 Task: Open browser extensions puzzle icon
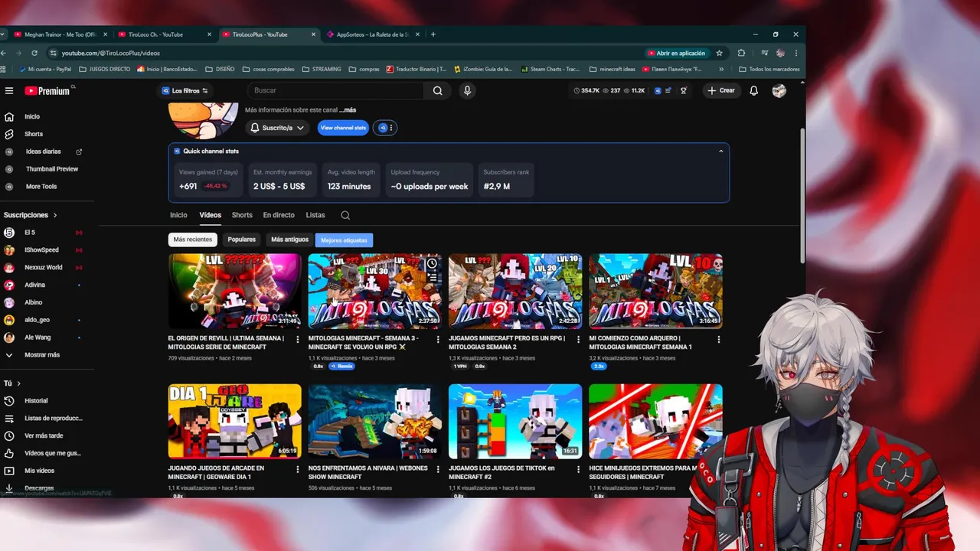coord(741,53)
